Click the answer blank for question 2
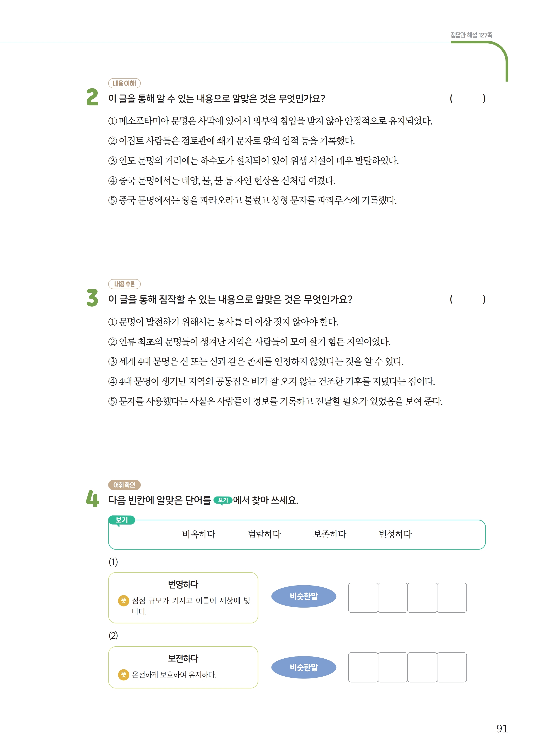This screenshot has height=756, width=547. pos(467,99)
